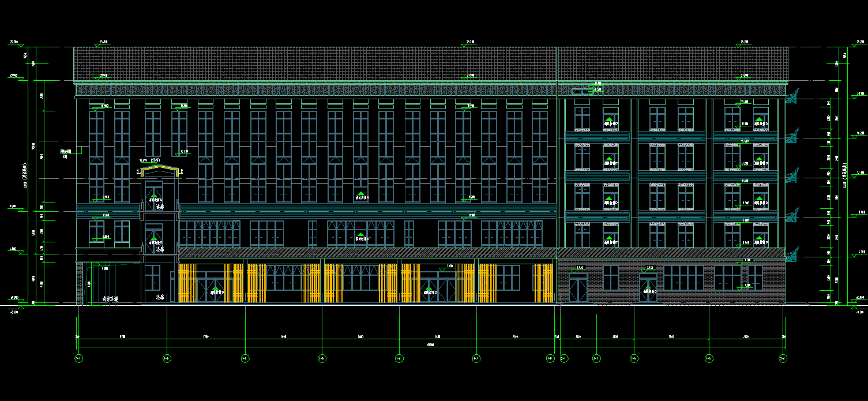Select the leader annotation text at left facade
The width and height of the screenshot is (868, 401).
pyautogui.click(x=65, y=153)
